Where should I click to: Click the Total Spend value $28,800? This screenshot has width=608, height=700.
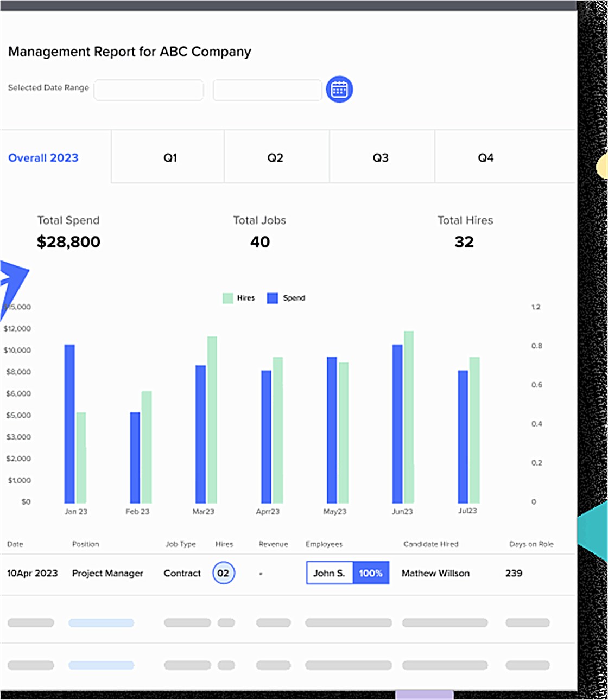pos(68,242)
